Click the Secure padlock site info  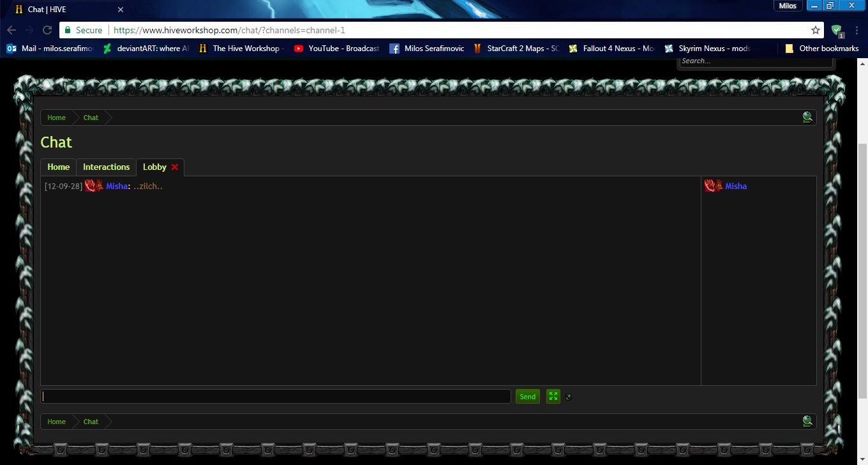click(83, 30)
